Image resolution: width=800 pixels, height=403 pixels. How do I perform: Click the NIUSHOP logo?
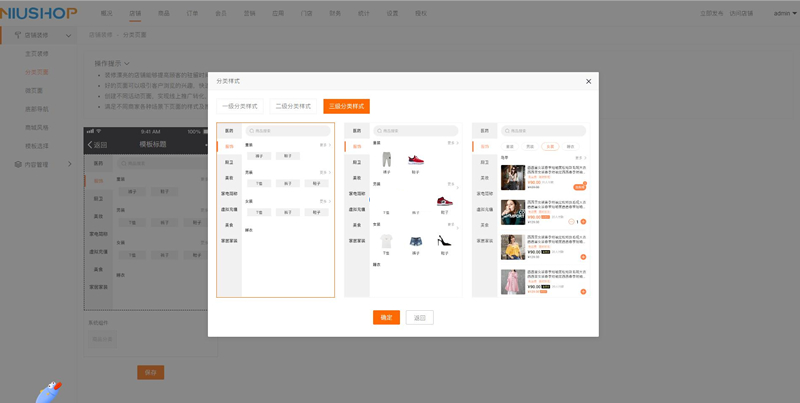pyautogui.click(x=40, y=13)
